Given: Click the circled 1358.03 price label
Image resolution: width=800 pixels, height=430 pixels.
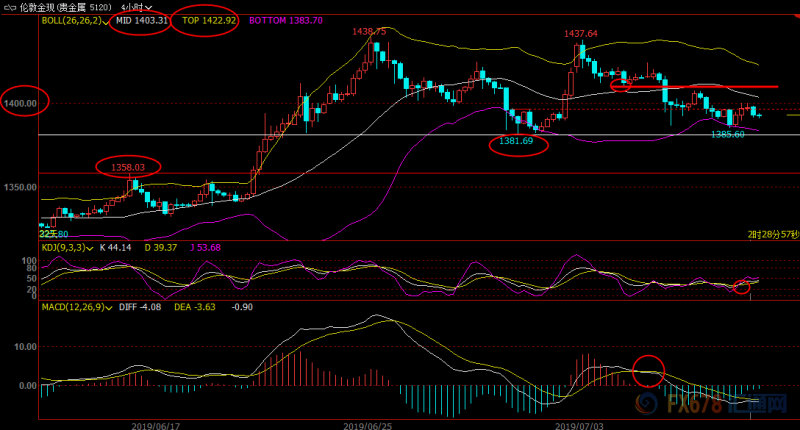Looking at the screenshot, I should (x=128, y=167).
